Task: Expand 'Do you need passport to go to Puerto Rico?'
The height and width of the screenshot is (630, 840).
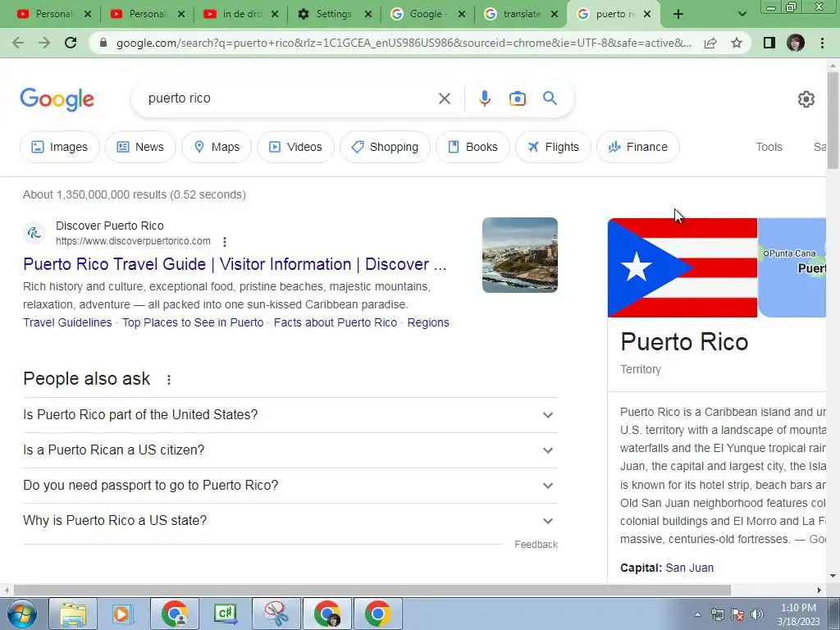Action: coord(290,486)
